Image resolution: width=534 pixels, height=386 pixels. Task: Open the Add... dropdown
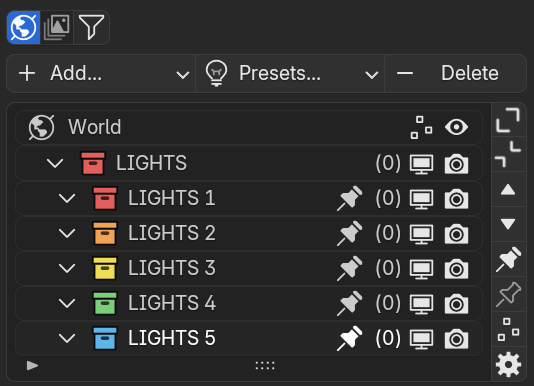click(x=101, y=73)
